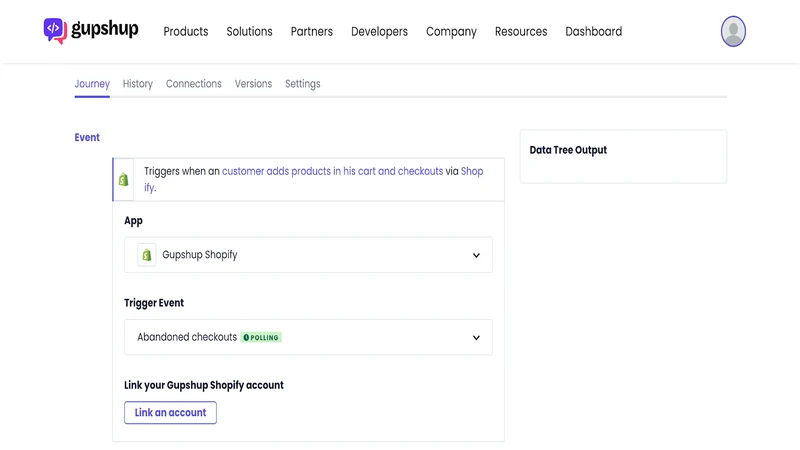The image size is (800, 450).
Task: Open the Company menu
Action: 452,32
